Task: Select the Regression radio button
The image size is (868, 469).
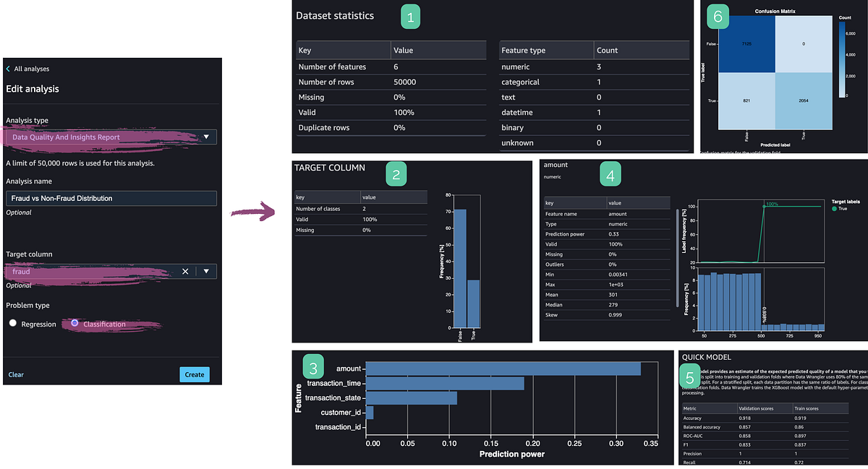Action: (12, 324)
